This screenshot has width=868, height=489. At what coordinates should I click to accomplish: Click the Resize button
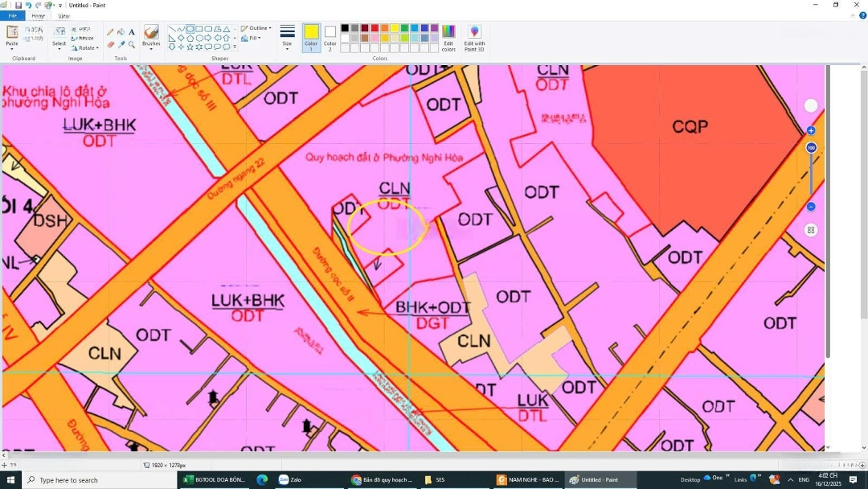[84, 38]
